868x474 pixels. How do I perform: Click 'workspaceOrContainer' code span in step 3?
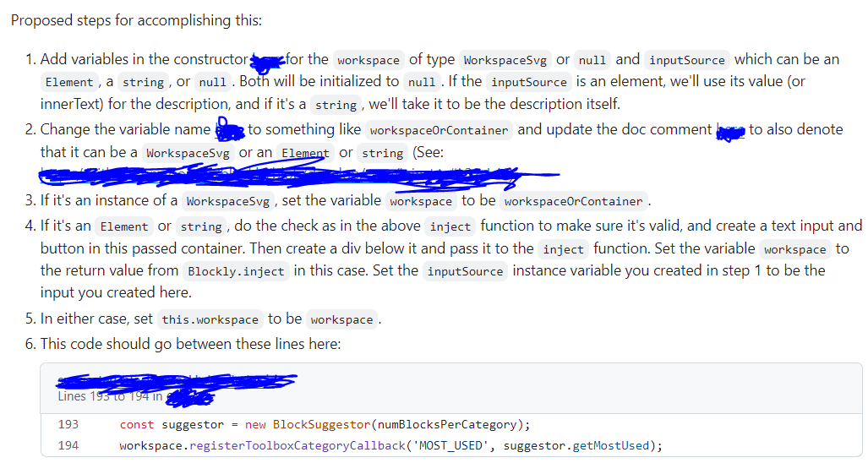point(574,201)
